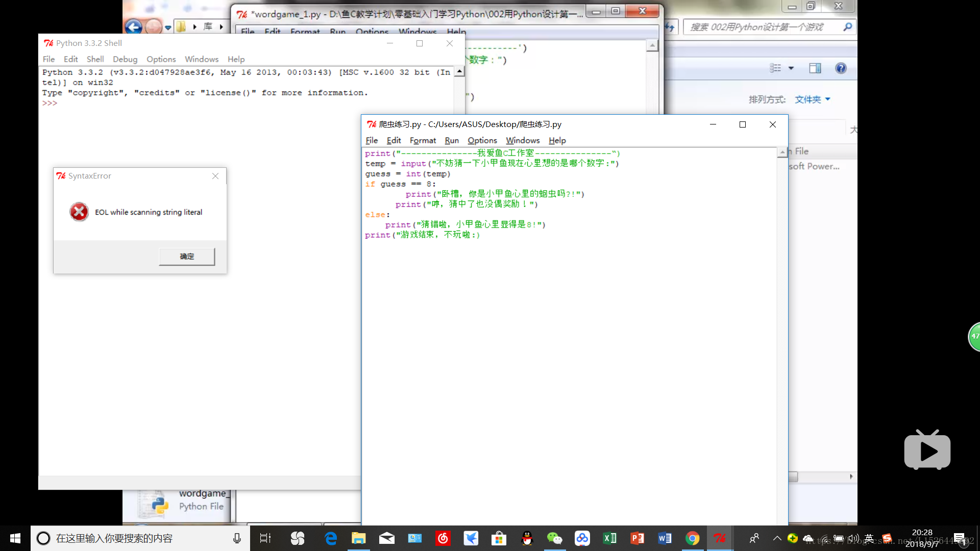Click the taskbar search input field
Viewport: 980px width, 551px height.
click(140, 538)
